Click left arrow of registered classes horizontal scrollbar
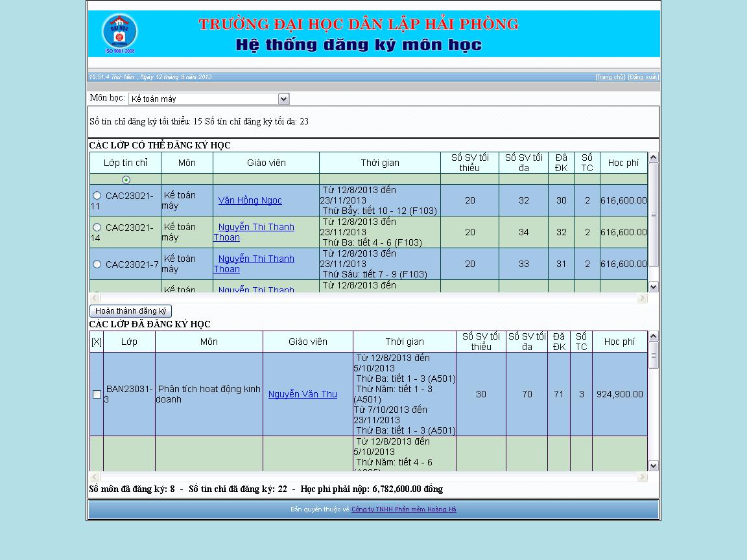The height and width of the screenshot is (560, 747). click(95, 476)
